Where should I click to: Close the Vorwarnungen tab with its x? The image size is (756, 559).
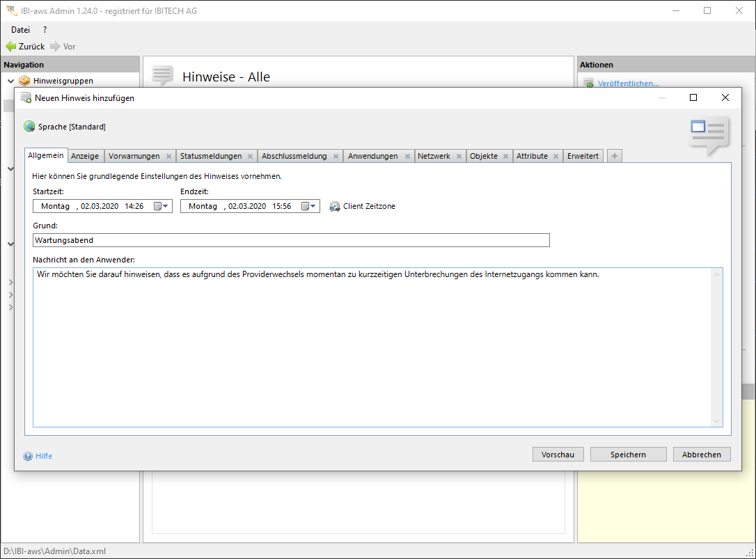coord(168,157)
